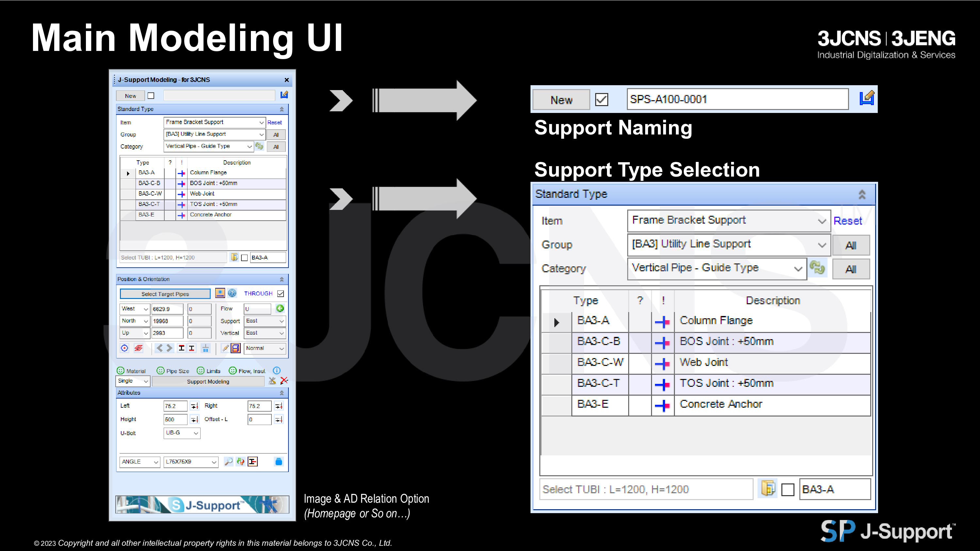Viewport: 980px width, 551px height.
Task: Click the All button beside the small Category dropdown
Action: [276, 147]
